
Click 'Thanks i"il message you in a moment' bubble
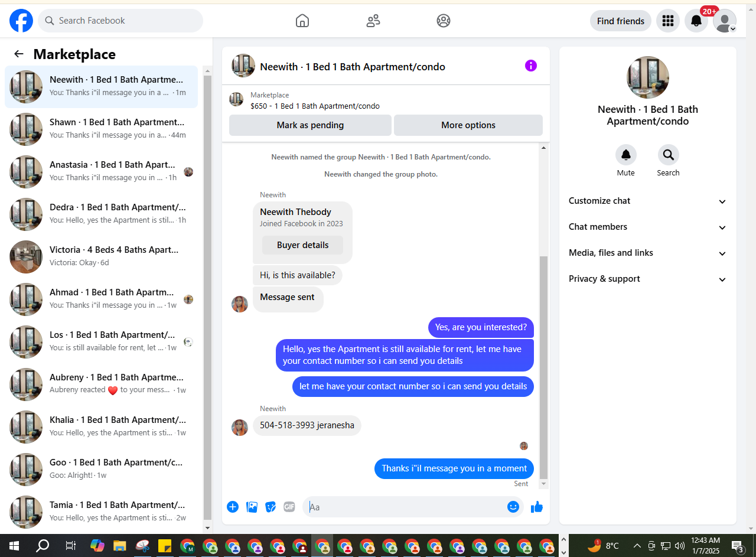pos(454,468)
